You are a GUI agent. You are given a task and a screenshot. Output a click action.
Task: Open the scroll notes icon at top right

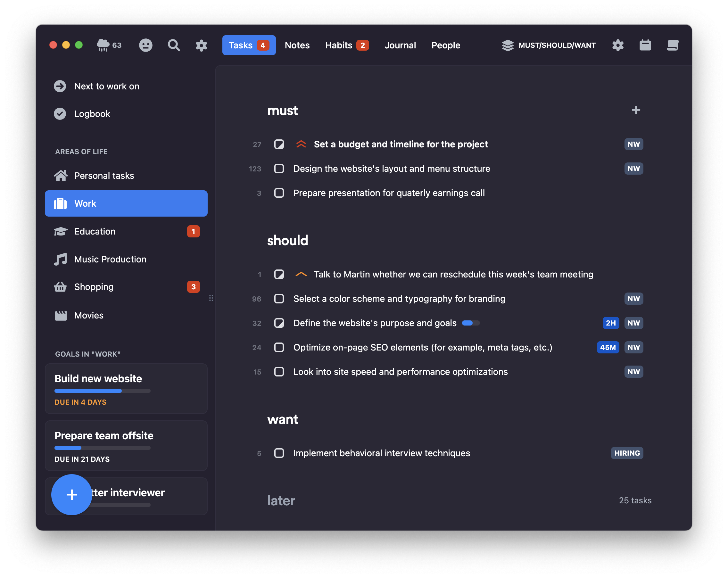[x=672, y=45]
